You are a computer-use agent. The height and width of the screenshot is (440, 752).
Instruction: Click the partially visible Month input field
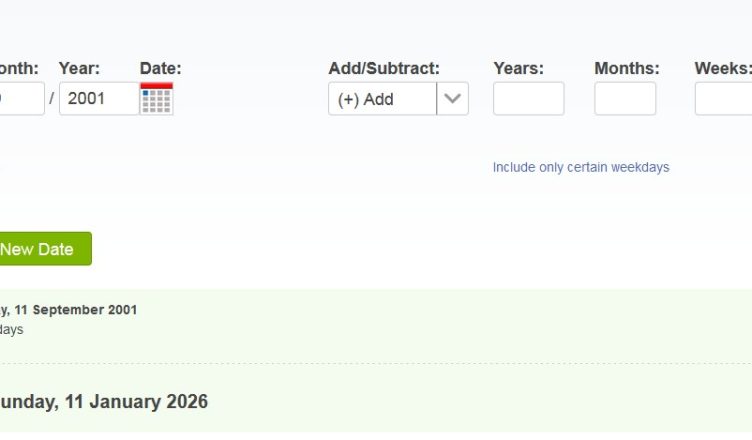pos(20,99)
